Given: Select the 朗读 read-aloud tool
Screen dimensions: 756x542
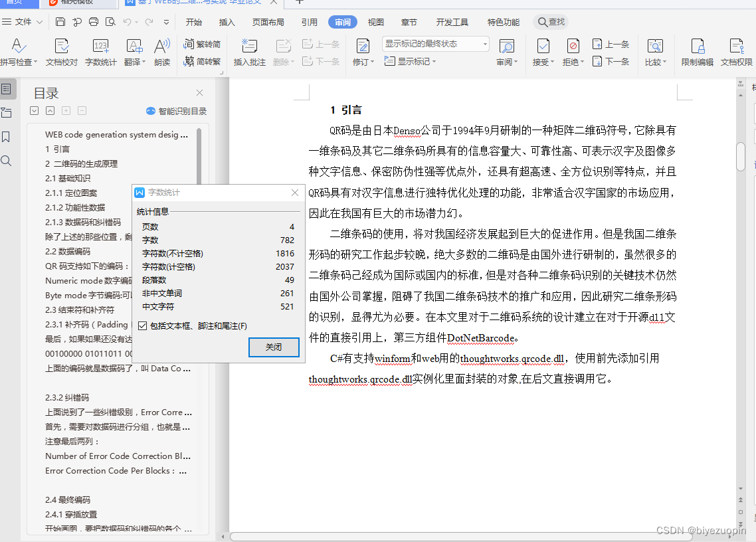Looking at the screenshot, I should (x=162, y=53).
